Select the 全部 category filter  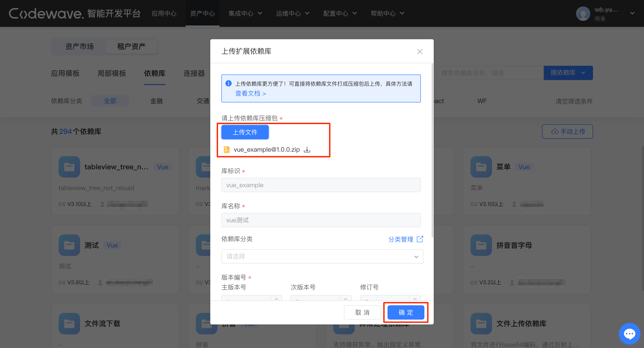tap(110, 101)
